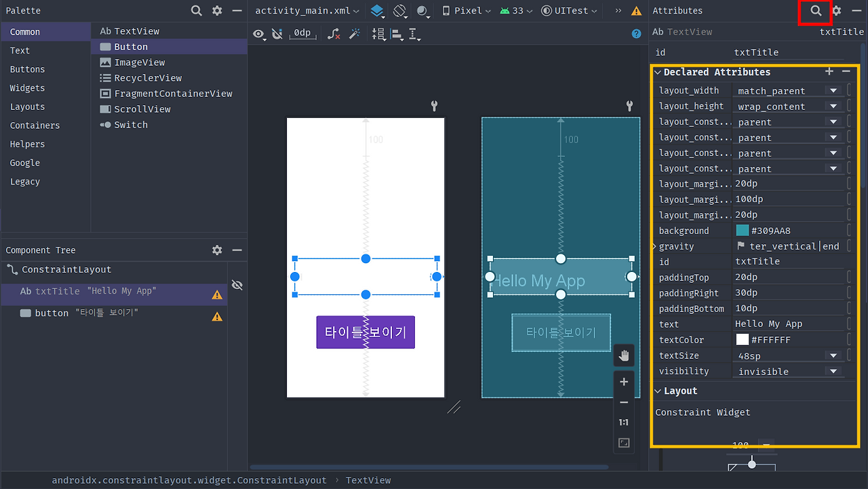Switch to the Buttons palette category
This screenshot has height=489, width=868.
point(27,69)
